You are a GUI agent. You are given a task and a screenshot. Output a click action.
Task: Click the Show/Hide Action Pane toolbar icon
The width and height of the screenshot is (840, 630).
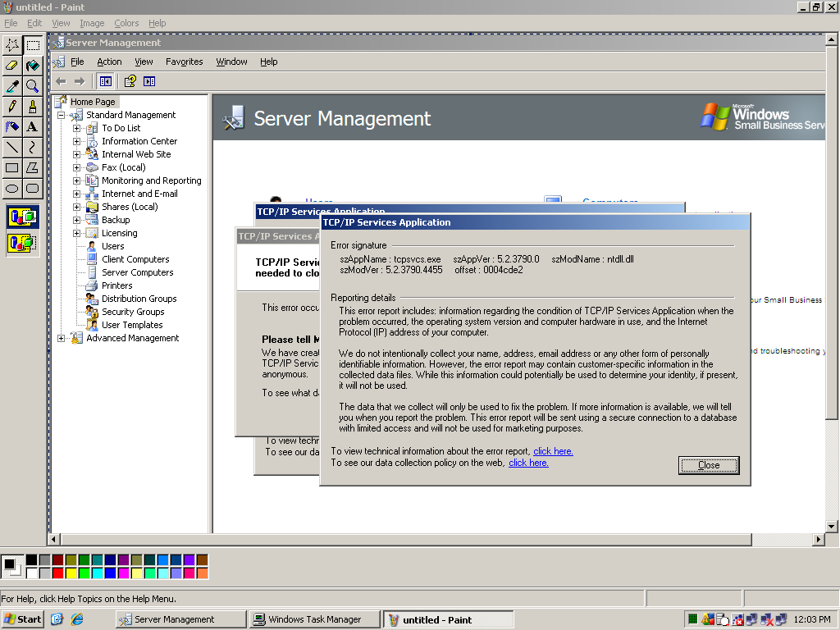(149, 81)
